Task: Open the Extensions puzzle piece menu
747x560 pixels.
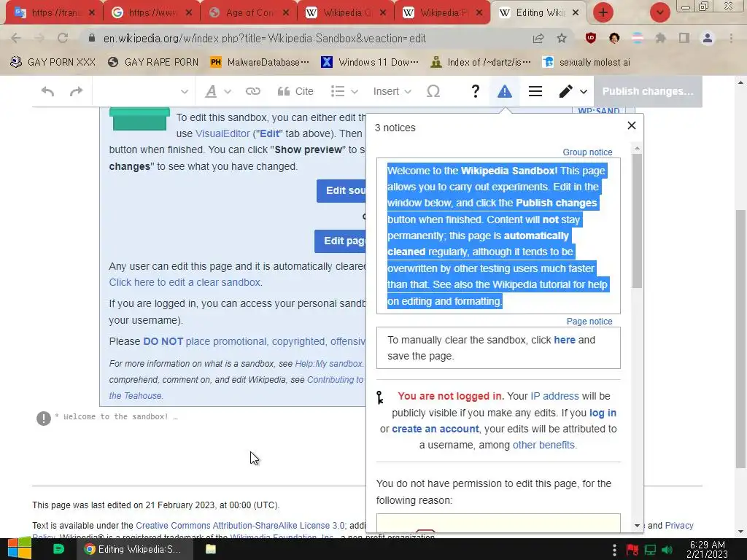Action: 660,38
